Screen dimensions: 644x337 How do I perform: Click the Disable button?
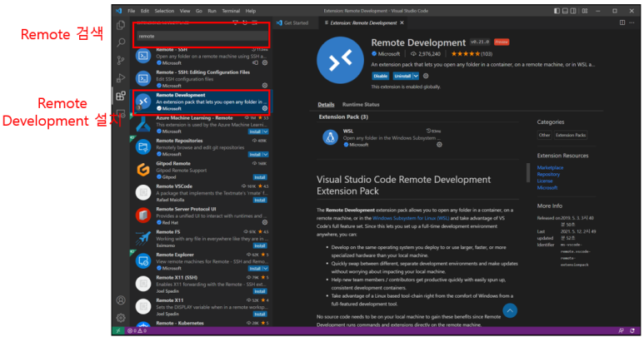pos(381,76)
